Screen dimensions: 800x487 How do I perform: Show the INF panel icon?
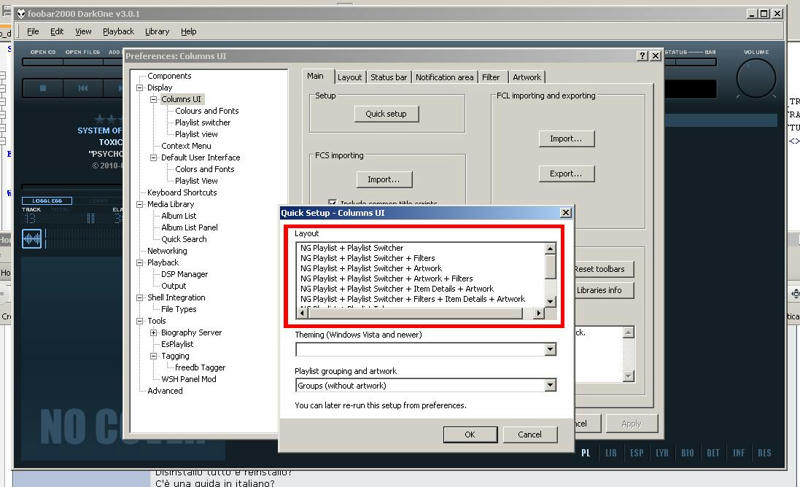point(739,453)
